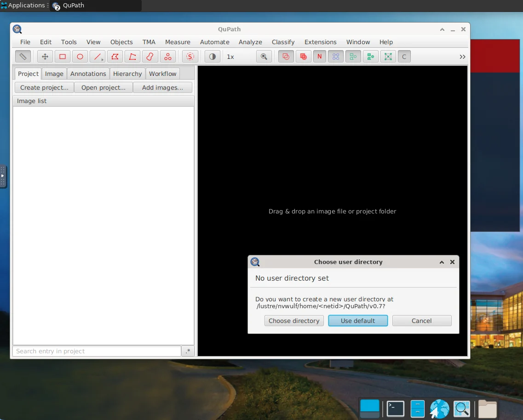Screen dimensions: 523x420
Task: Toggle show detections icon
Action: tap(353, 57)
